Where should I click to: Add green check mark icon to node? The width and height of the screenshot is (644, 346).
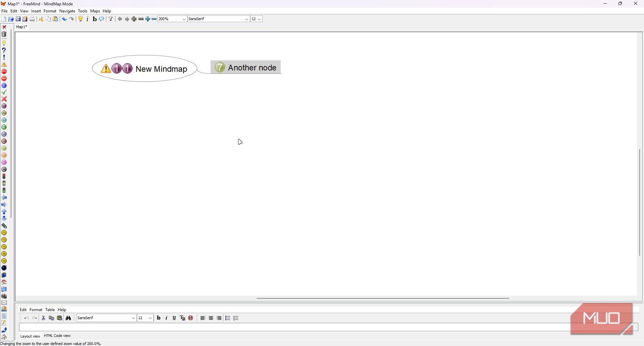pyautogui.click(x=4, y=92)
